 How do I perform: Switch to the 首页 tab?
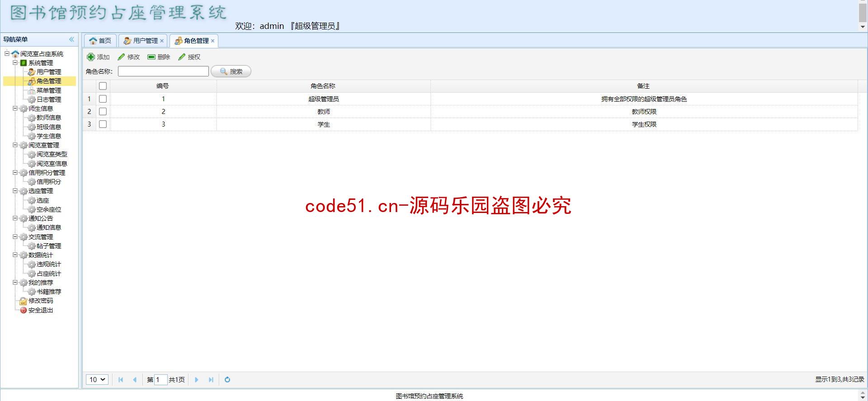click(100, 41)
